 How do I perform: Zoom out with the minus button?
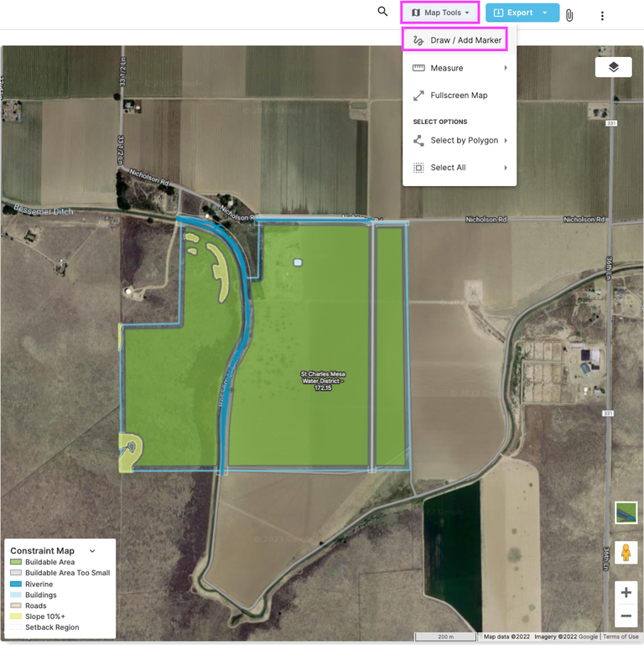(626, 616)
